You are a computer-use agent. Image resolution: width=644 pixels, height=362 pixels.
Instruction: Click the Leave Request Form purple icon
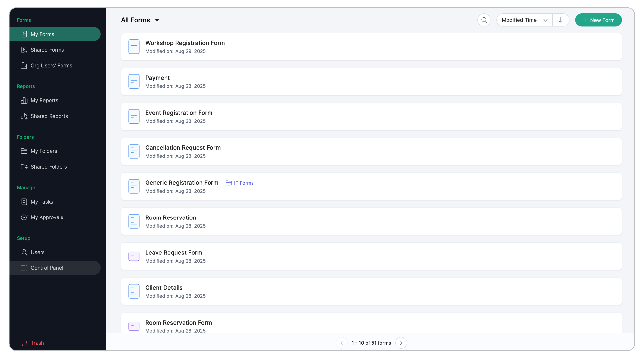[x=134, y=256]
